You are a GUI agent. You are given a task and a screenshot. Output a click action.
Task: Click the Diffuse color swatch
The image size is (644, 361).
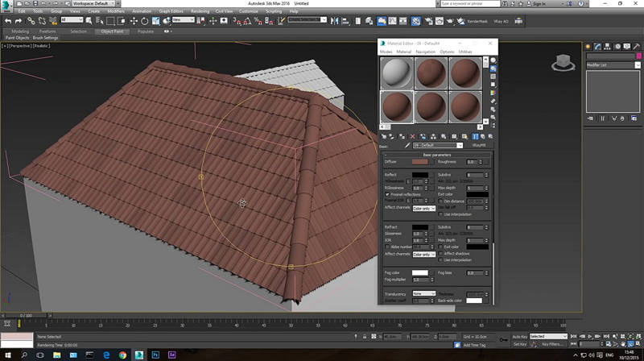[419, 161]
